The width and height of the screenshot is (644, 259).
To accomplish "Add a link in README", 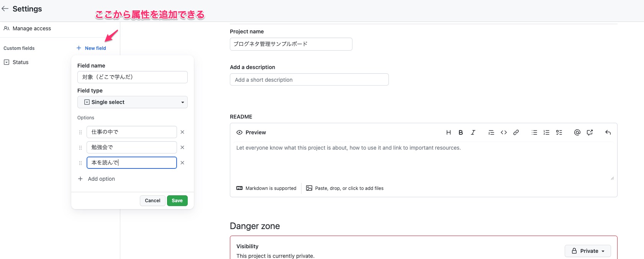I will (516, 132).
